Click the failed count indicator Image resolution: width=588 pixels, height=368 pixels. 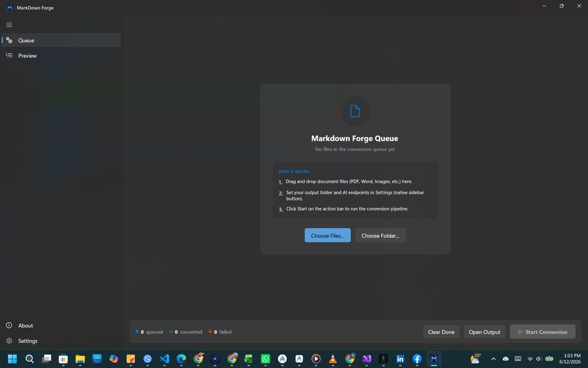click(220, 332)
